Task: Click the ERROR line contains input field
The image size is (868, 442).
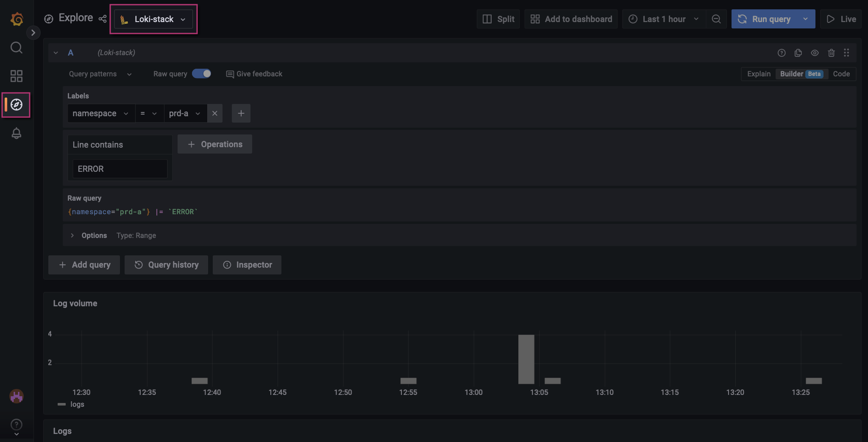Action: pos(120,169)
